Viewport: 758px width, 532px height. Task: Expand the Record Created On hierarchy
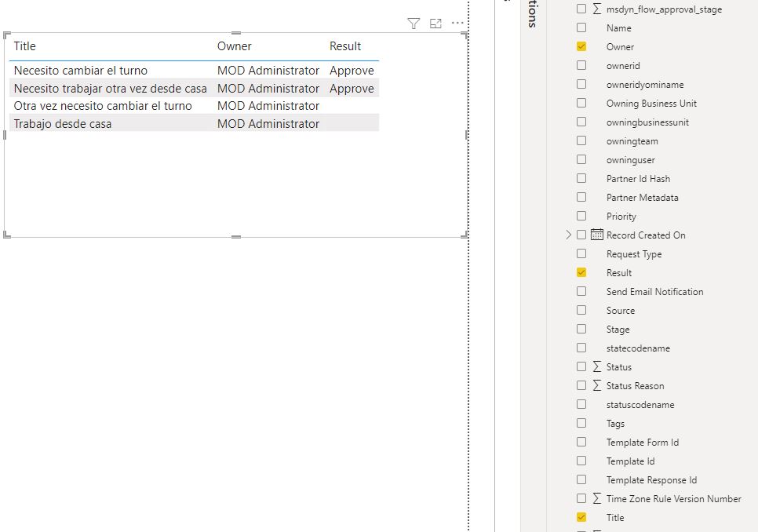click(x=568, y=235)
